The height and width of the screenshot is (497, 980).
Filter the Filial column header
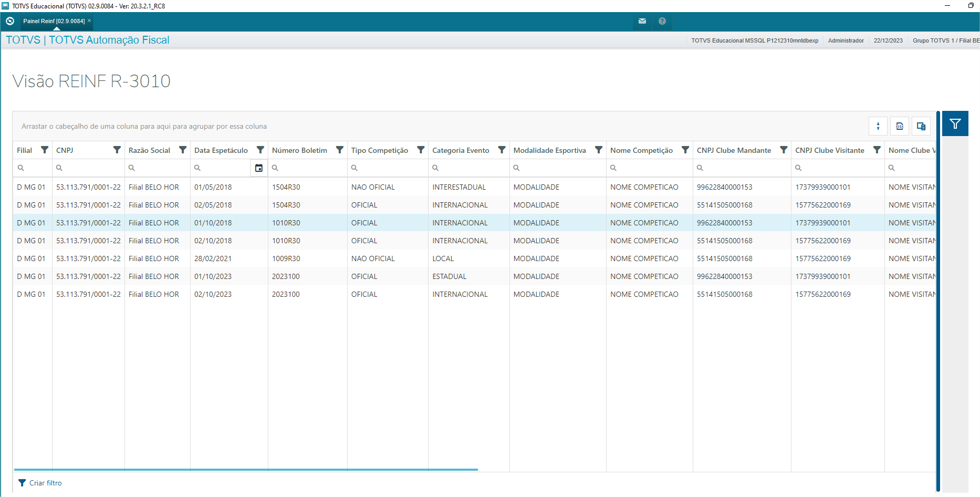(45, 150)
